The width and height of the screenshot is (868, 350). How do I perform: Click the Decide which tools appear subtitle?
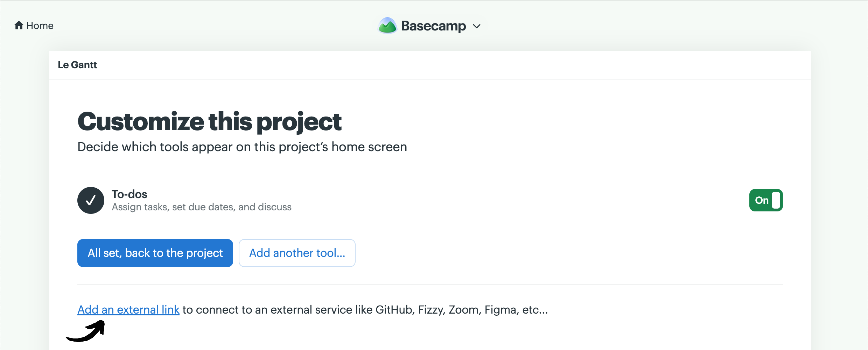click(x=242, y=147)
